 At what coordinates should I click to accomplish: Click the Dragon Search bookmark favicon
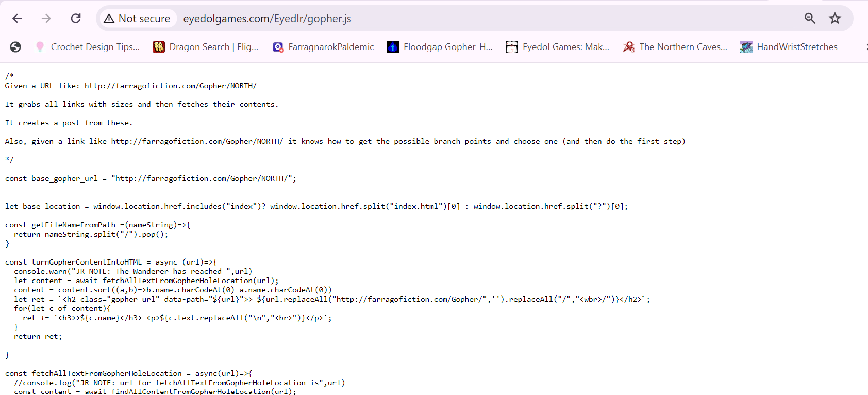[x=159, y=47]
